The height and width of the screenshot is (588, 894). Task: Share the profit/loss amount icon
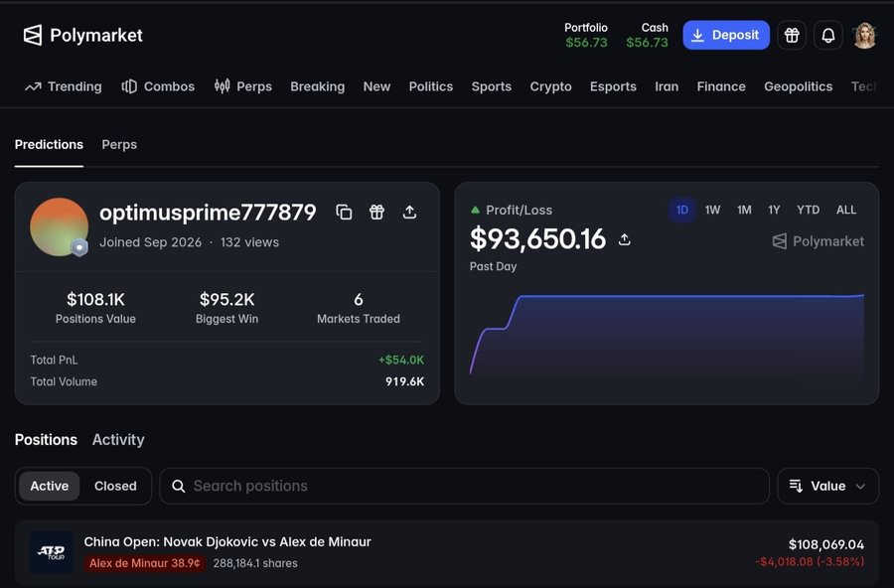click(625, 239)
